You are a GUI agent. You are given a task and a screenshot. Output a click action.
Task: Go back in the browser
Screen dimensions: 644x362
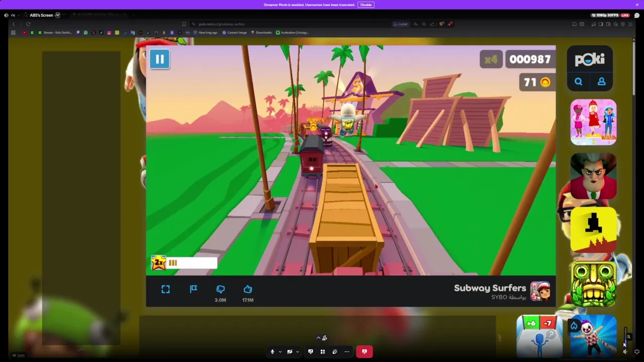14,24
